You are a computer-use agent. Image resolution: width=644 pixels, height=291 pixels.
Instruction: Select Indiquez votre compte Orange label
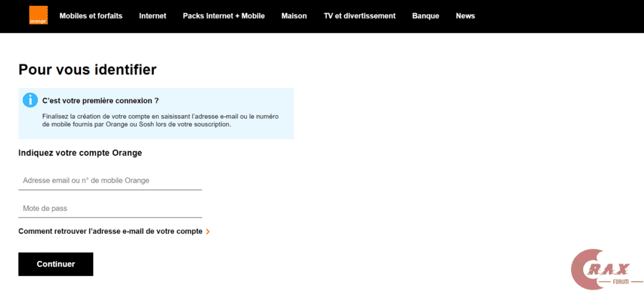[x=80, y=153]
